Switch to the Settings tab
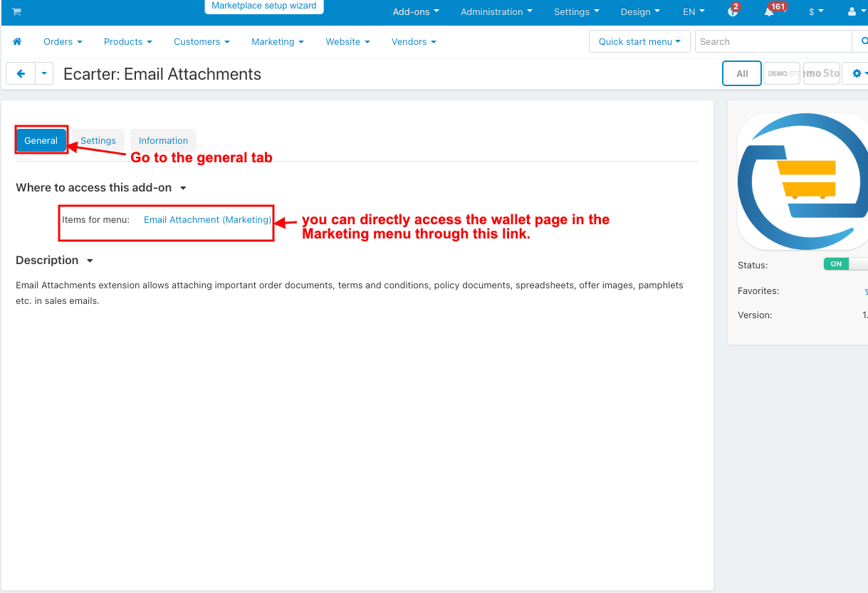868x593 pixels. [x=98, y=141]
